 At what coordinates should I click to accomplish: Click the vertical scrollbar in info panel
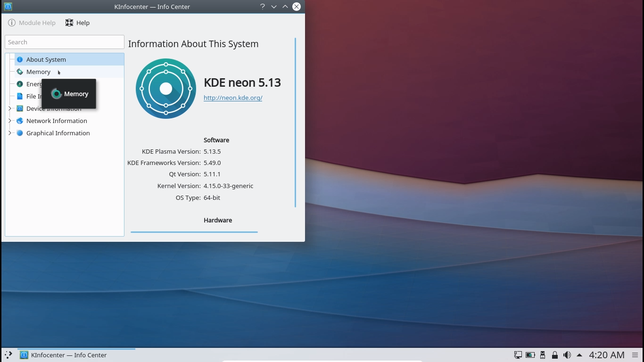[x=296, y=123]
